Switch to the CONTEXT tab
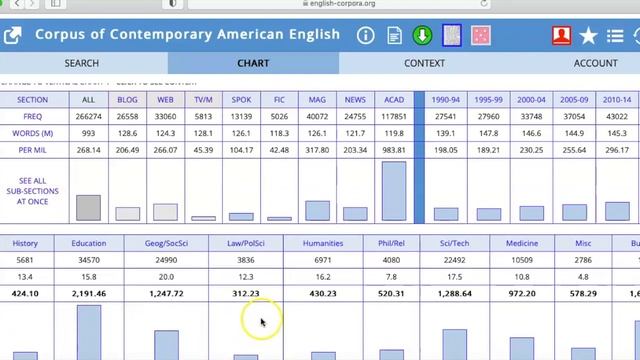 click(424, 63)
